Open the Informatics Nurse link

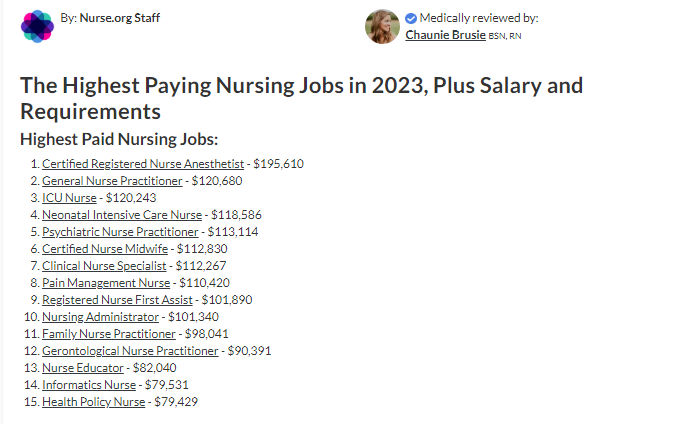(x=89, y=385)
